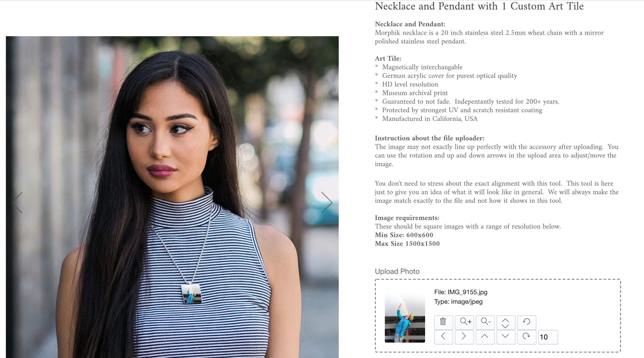Rotate the image clockwise
The width and height of the screenshot is (644, 358).
pos(526,337)
